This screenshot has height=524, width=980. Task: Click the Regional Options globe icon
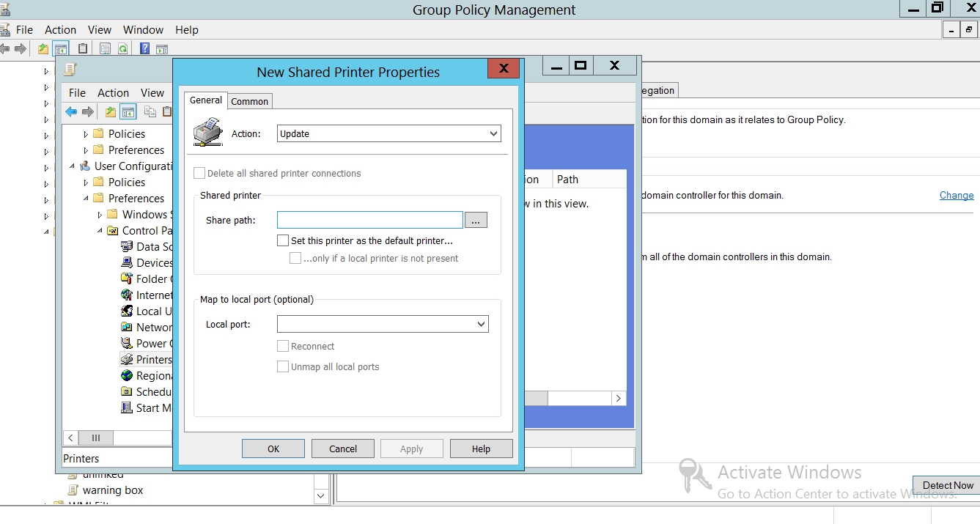click(x=127, y=375)
